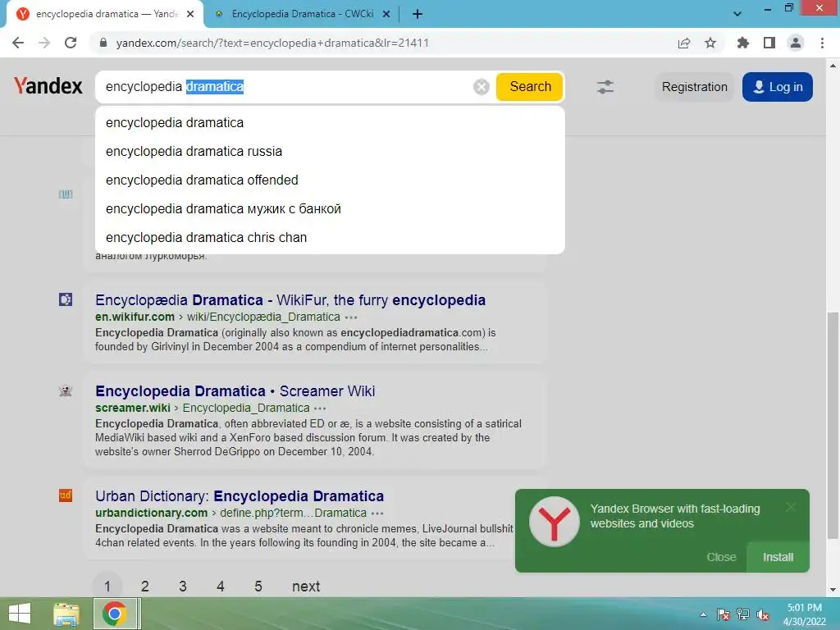The height and width of the screenshot is (630, 840).
Task: Open options dots for urbandictionary result
Action: coord(377,514)
